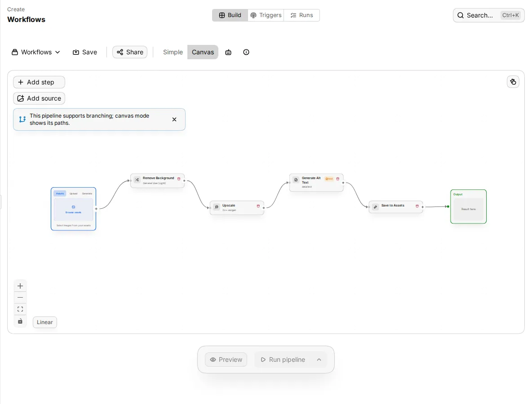Click Generate Alt Text step icon
Viewport: 532px width, 404px height.
click(x=296, y=180)
